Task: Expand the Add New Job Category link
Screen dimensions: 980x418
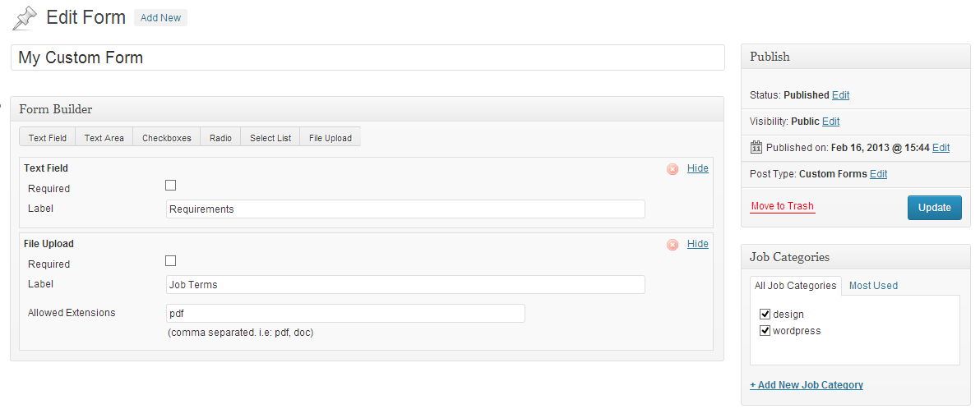Action: coord(807,385)
